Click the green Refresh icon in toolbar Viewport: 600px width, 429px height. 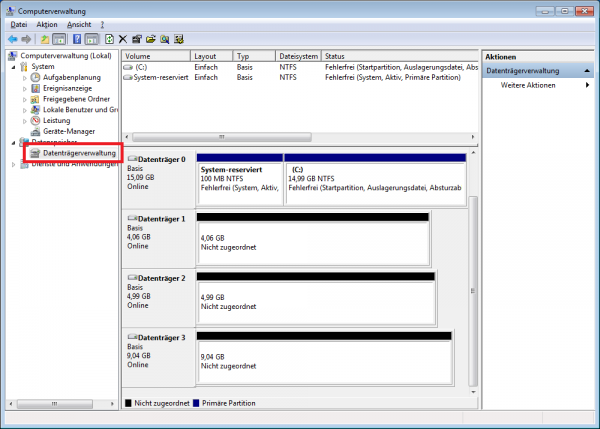(109, 39)
